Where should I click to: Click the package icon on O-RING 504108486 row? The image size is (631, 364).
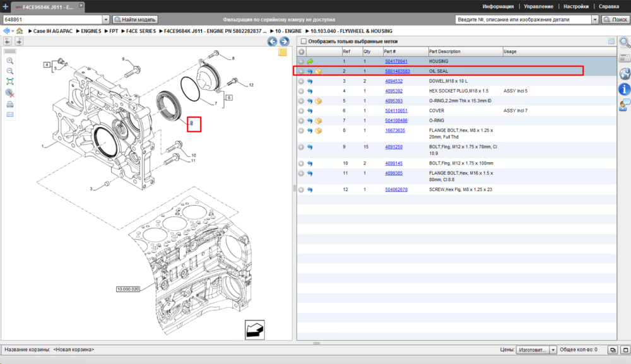318,120
